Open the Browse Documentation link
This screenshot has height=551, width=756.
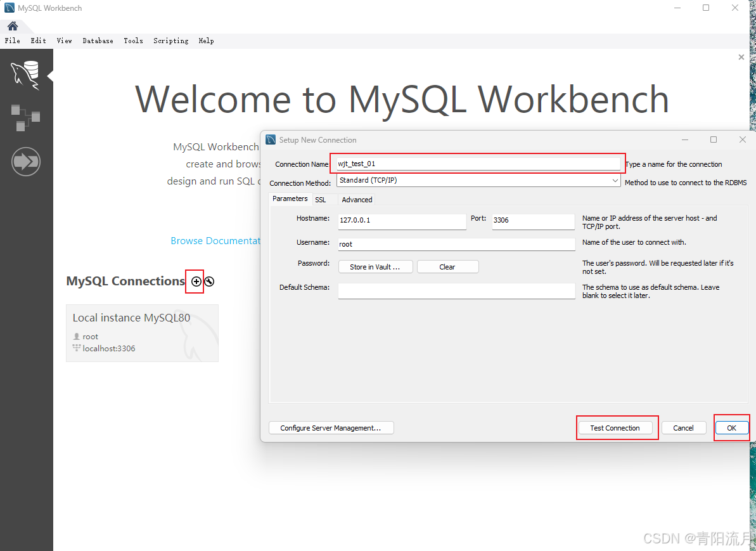(x=215, y=241)
